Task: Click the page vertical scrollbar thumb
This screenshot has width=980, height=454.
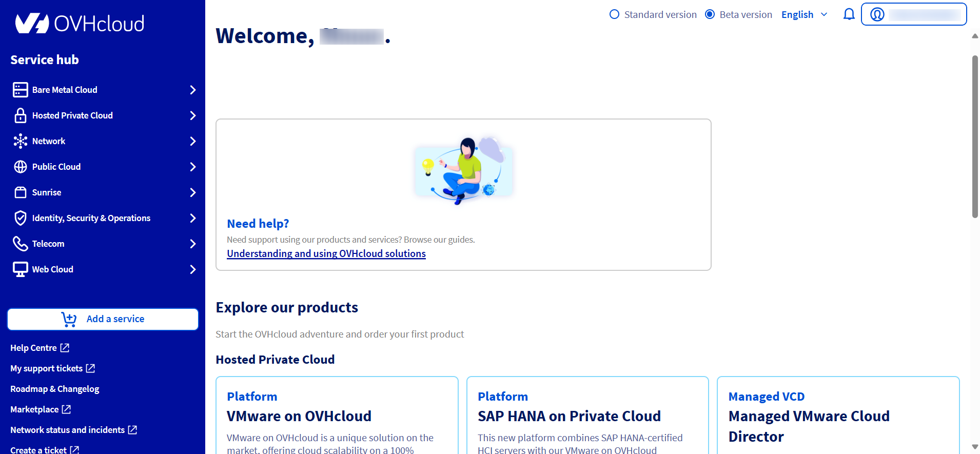Action: (975, 136)
